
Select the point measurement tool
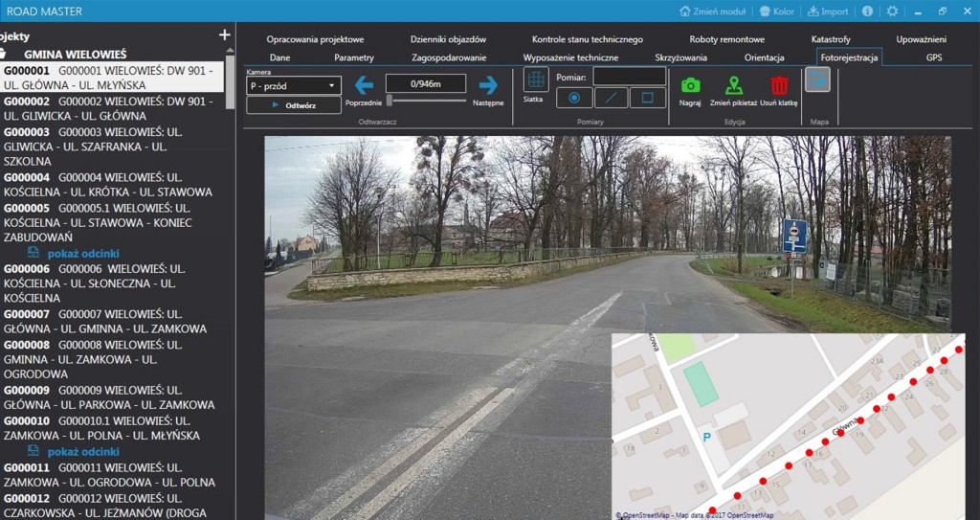pyautogui.click(x=574, y=99)
